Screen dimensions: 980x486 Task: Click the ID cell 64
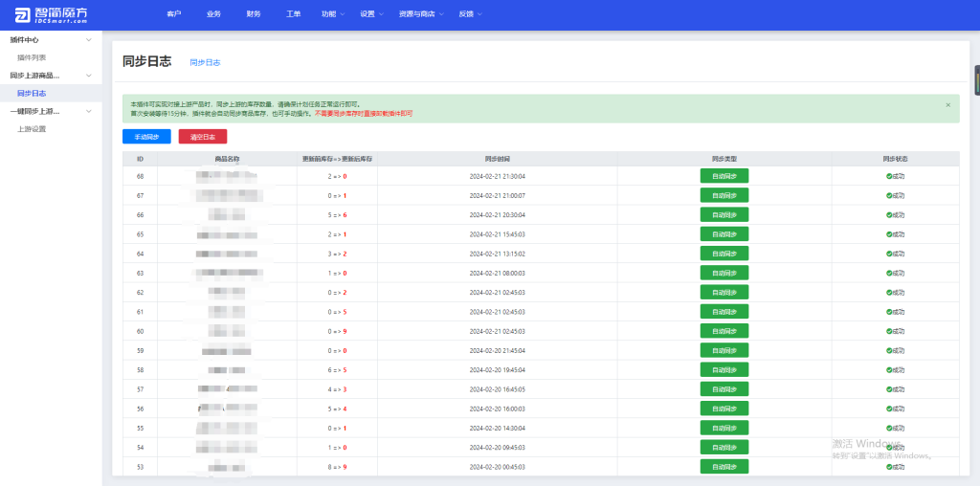pyautogui.click(x=140, y=254)
